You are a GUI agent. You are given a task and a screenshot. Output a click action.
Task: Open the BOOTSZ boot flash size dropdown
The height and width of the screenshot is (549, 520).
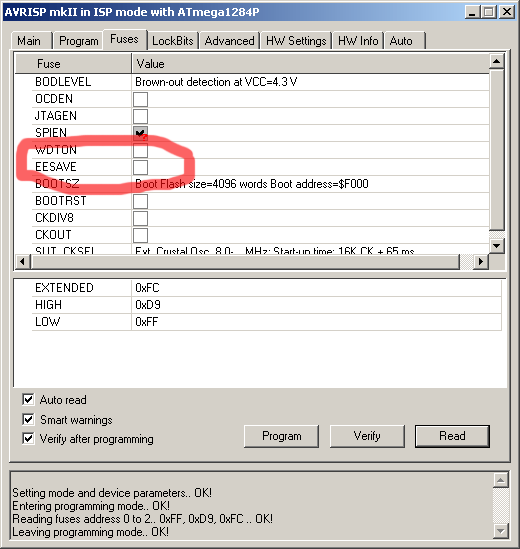coord(310,184)
